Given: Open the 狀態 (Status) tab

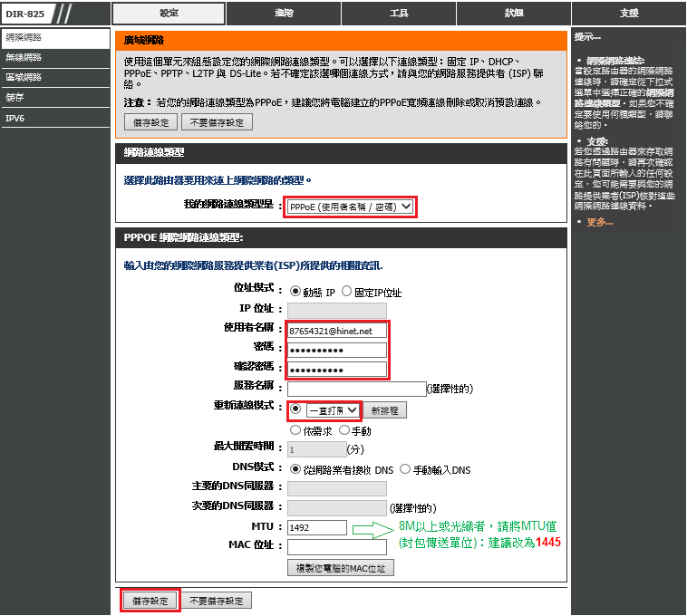Looking at the screenshot, I should [513, 14].
